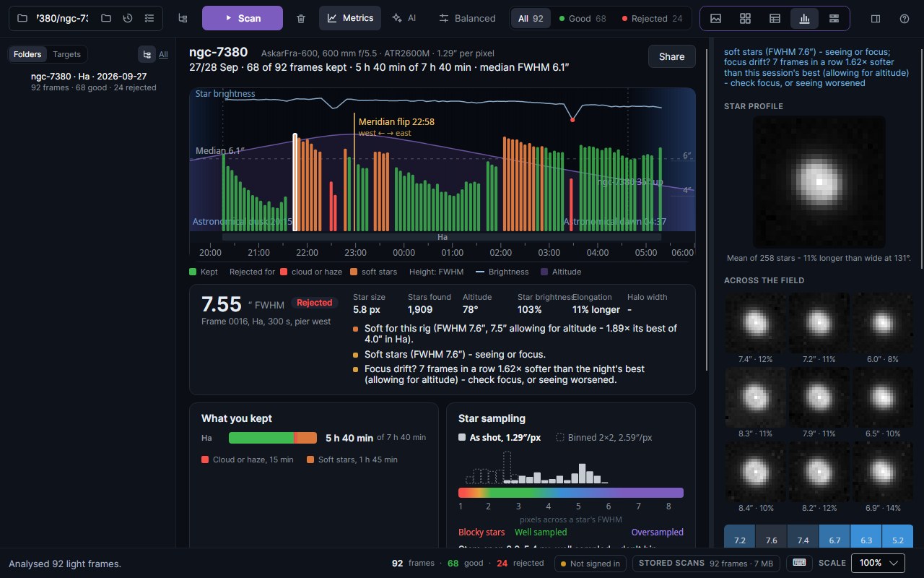Browse for folder using icon after path field

click(106, 18)
